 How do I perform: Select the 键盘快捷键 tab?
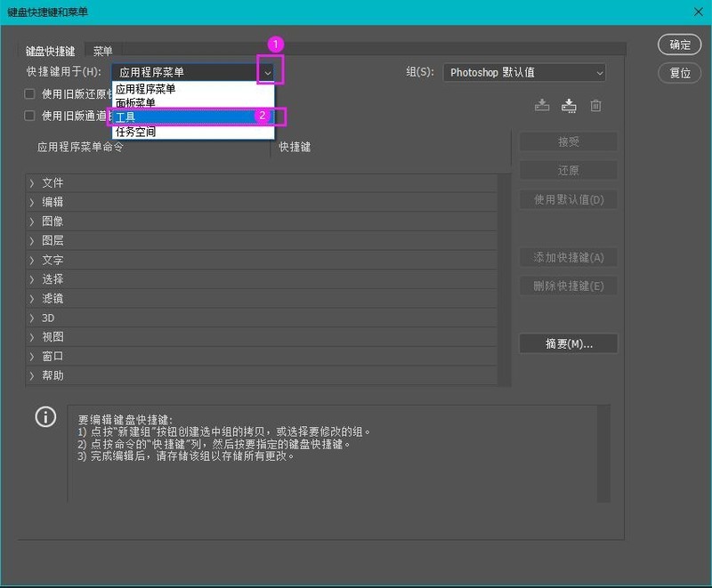[x=49, y=51]
